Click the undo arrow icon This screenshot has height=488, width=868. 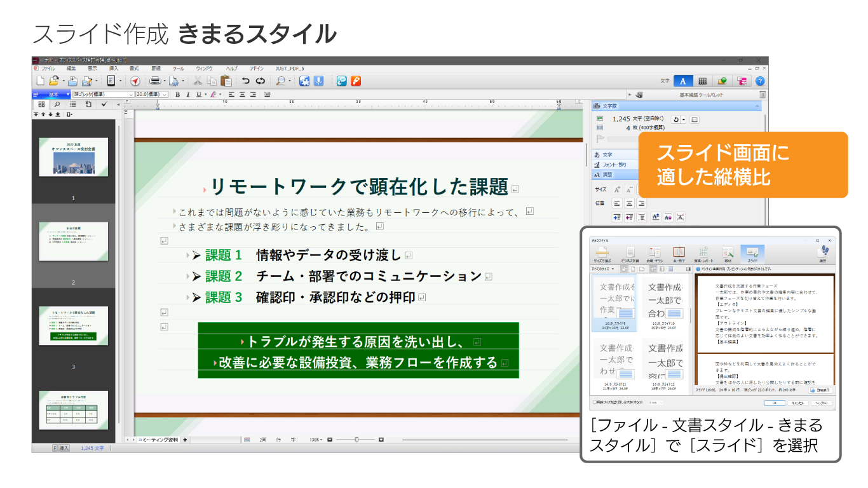pyautogui.click(x=246, y=81)
